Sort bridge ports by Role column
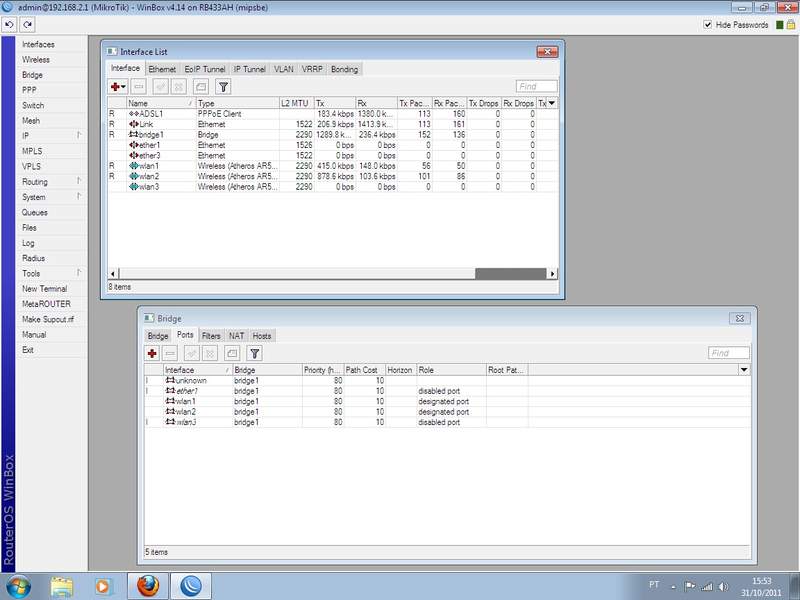 point(451,370)
